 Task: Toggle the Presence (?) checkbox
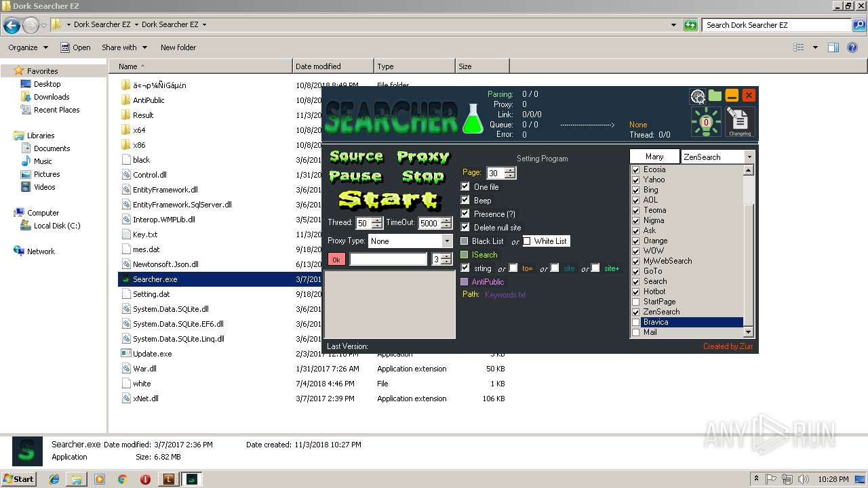tap(465, 213)
